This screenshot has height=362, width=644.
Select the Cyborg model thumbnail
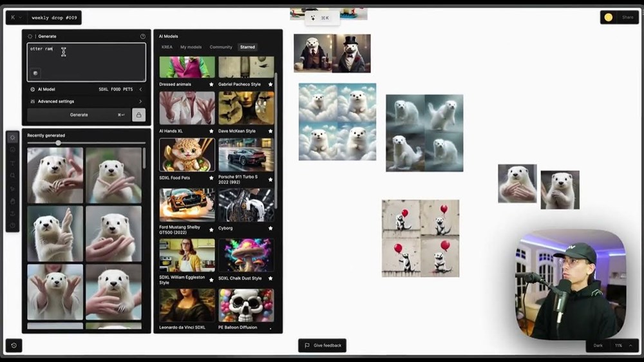(x=246, y=205)
